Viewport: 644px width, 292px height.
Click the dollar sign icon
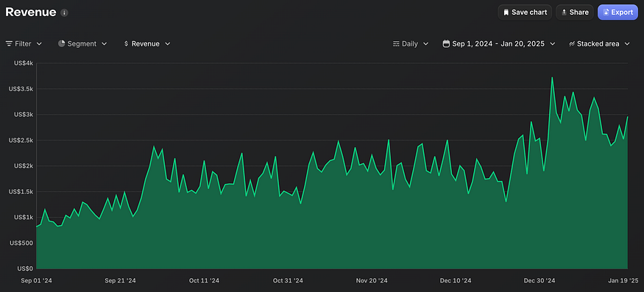(126, 43)
